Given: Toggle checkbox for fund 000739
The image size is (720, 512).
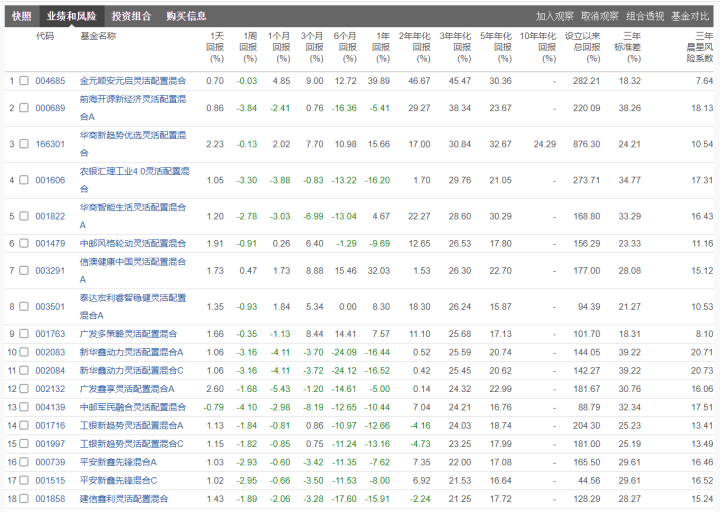Looking at the screenshot, I should click(24, 462).
